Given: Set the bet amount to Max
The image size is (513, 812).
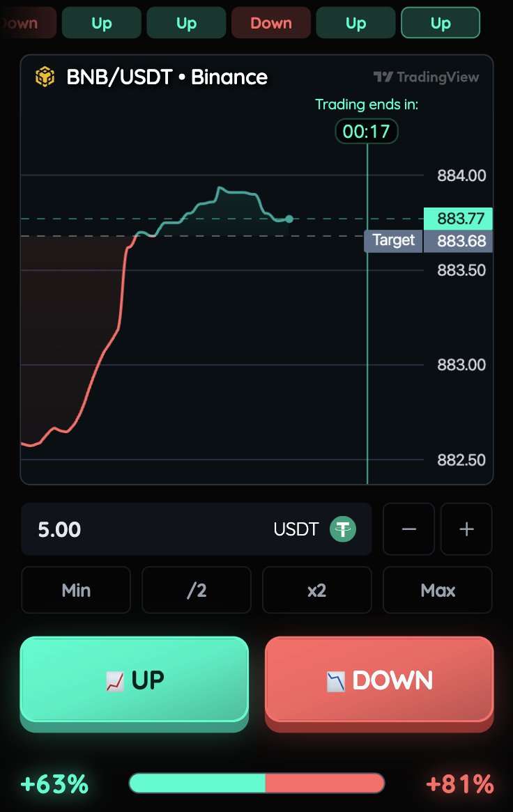Looking at the screenshot, I should 438,591.
